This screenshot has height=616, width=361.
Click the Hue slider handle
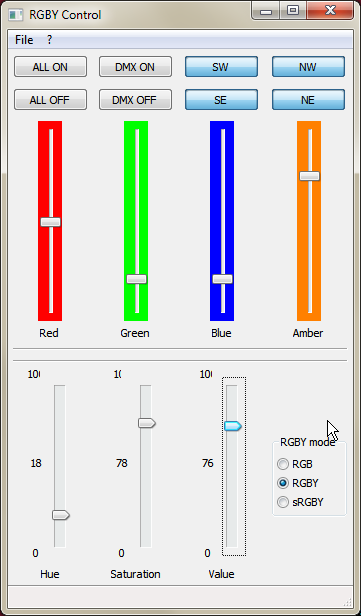point(61,515)
